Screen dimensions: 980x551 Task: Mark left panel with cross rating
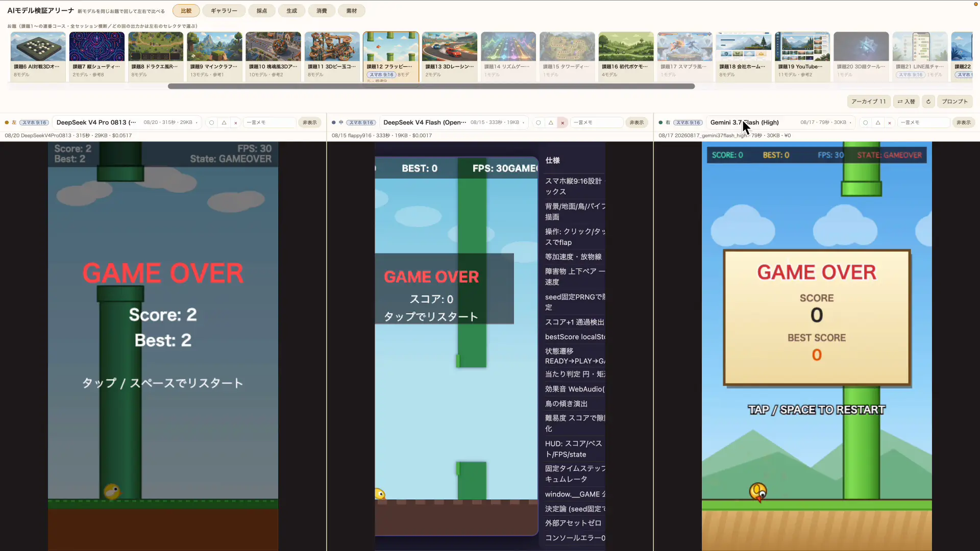(x=235, y=122)
